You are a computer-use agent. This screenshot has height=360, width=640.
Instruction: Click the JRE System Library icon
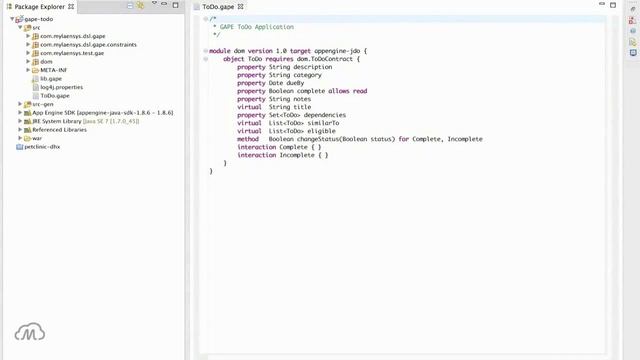point(27,122)
